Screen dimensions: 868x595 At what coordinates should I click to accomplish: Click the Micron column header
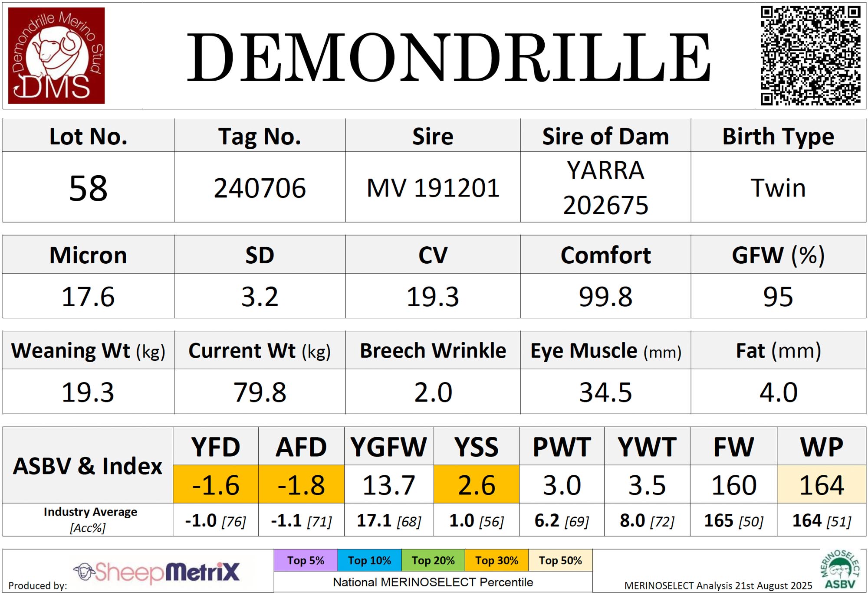pyautogui.click(x=88, y=255)
